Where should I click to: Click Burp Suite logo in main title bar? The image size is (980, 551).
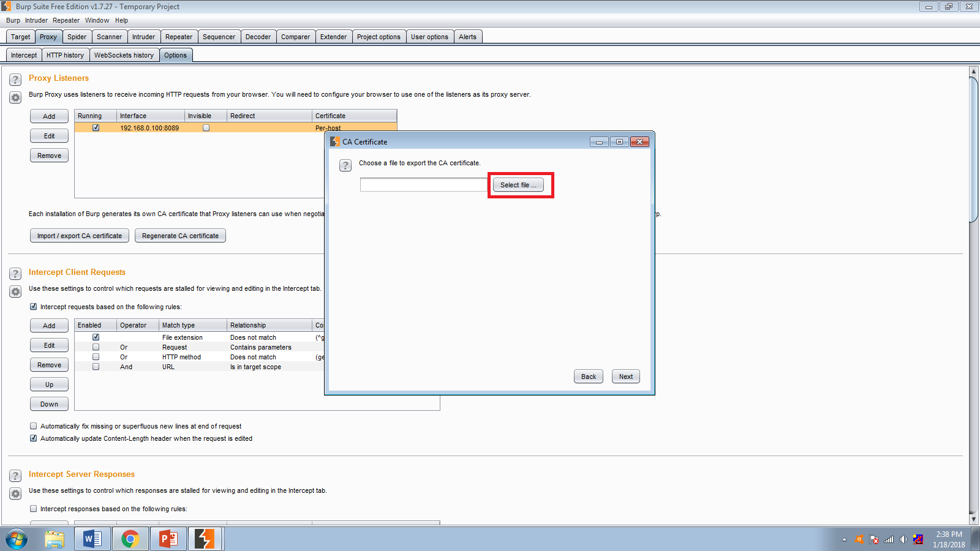click(x=6, y=7)
